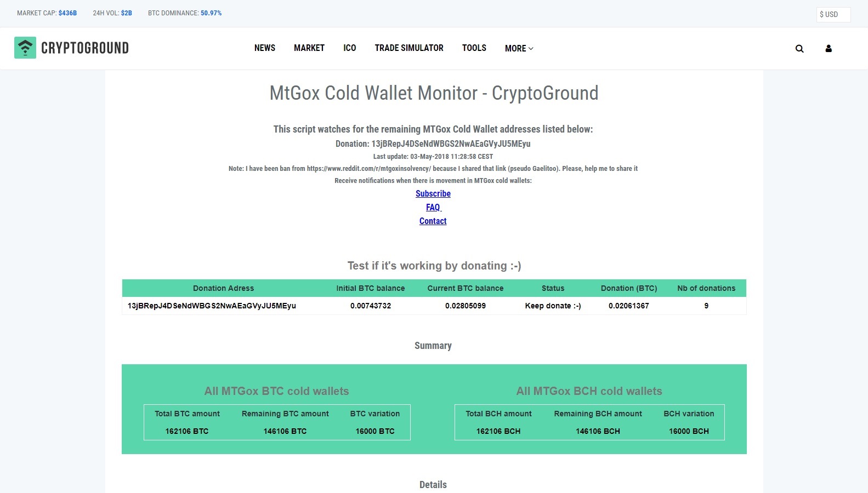Viewport: 868px width, 493px height.
Task: Go to the NEWS menu item
Action: tap(265, 48)
